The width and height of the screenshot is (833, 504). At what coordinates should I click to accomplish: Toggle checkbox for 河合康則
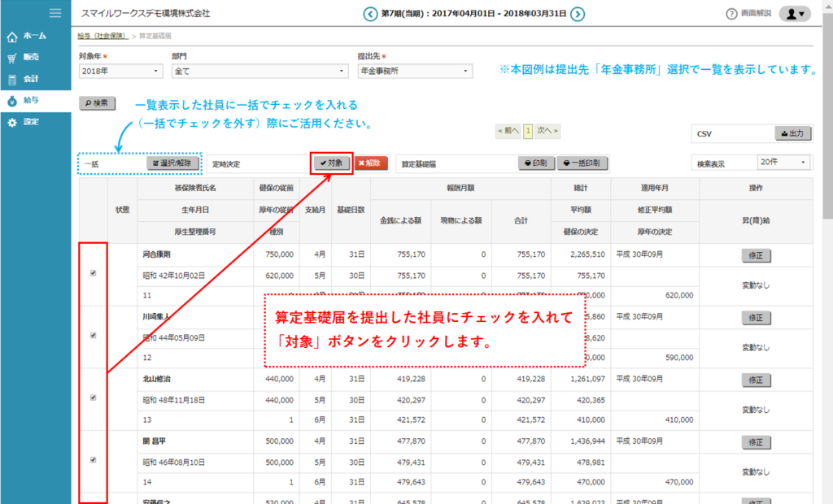coord(93,273)
